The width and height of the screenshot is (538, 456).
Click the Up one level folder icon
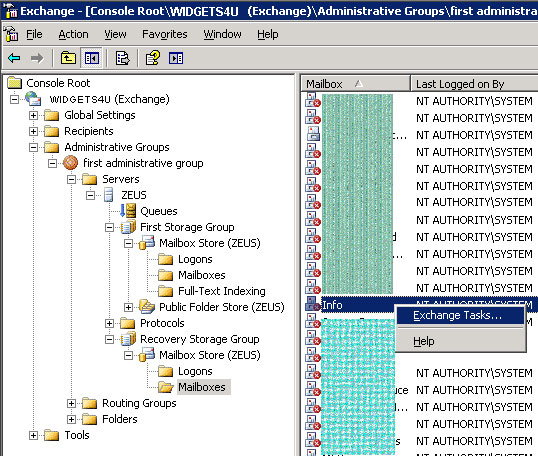pos(68,58)
